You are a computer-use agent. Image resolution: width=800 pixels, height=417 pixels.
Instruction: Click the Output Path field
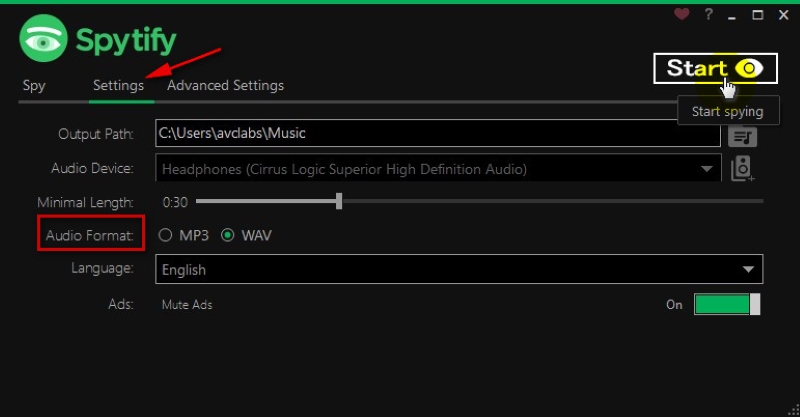(x=438, y=133)
